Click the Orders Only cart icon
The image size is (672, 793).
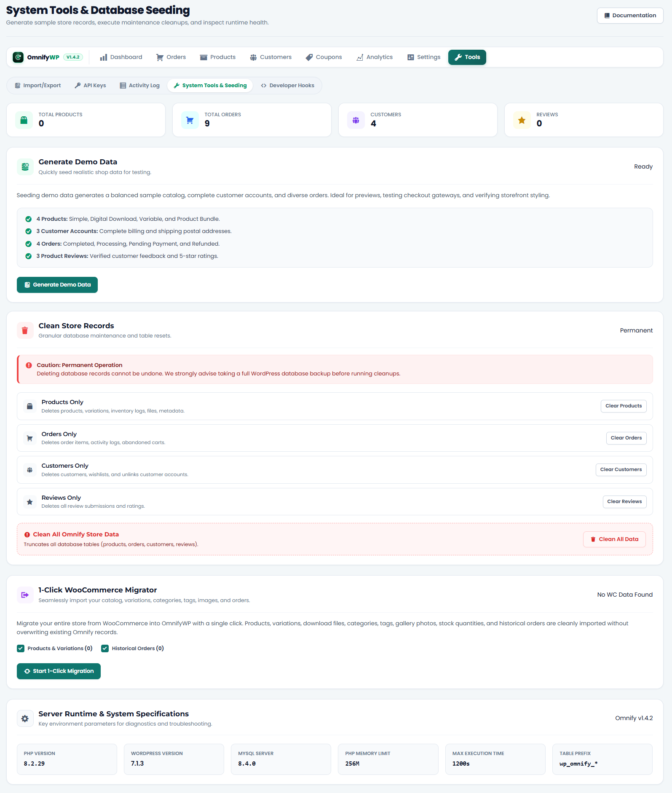[x=30, y=438]
